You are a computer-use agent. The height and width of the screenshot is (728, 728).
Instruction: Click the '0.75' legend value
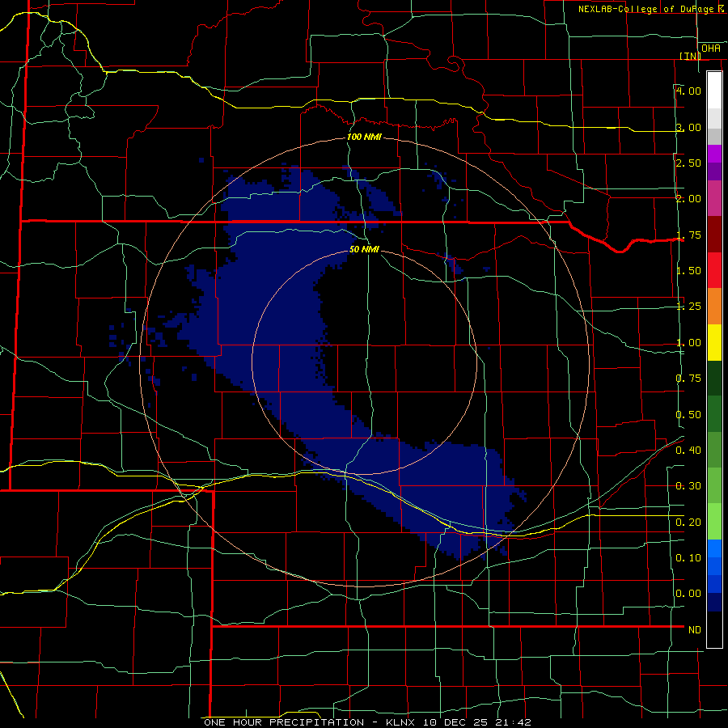click(688, 379)
